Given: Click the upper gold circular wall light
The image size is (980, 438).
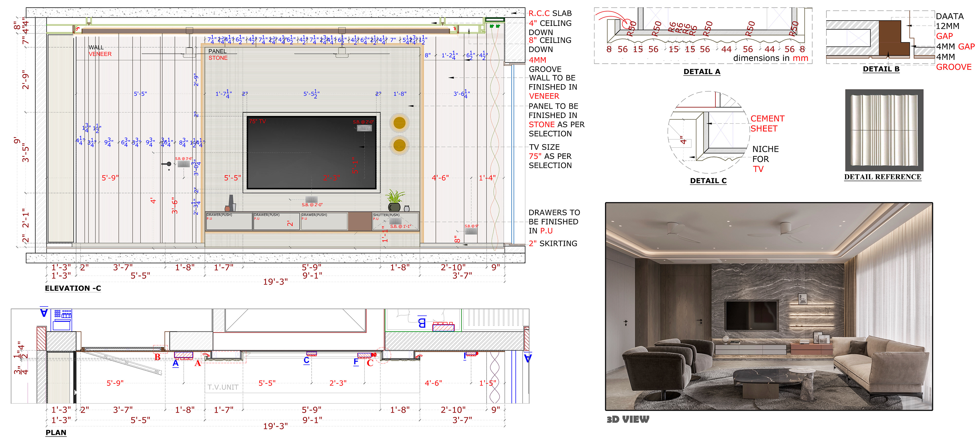Looking at the screenshot, I should tap(399, 123).
